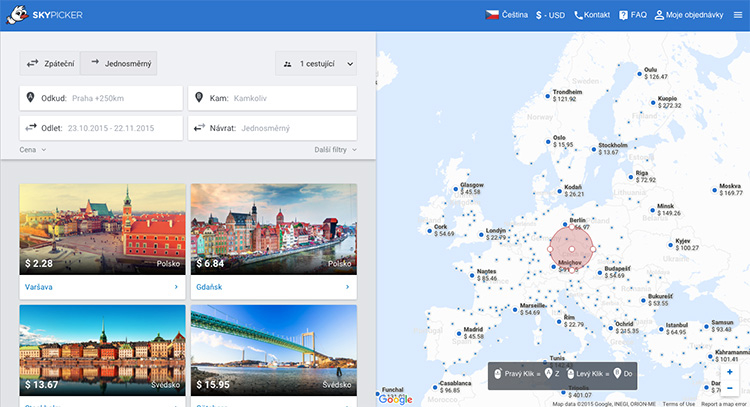Click the red search radius circle on map
This screenshot has width=750, height=407.
pos(571,247)
